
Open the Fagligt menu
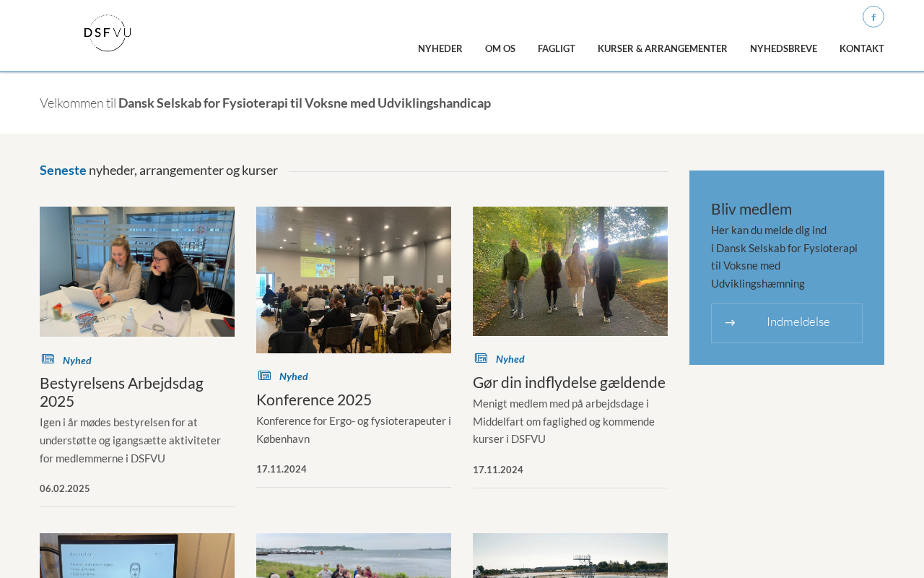click(557, 48)
